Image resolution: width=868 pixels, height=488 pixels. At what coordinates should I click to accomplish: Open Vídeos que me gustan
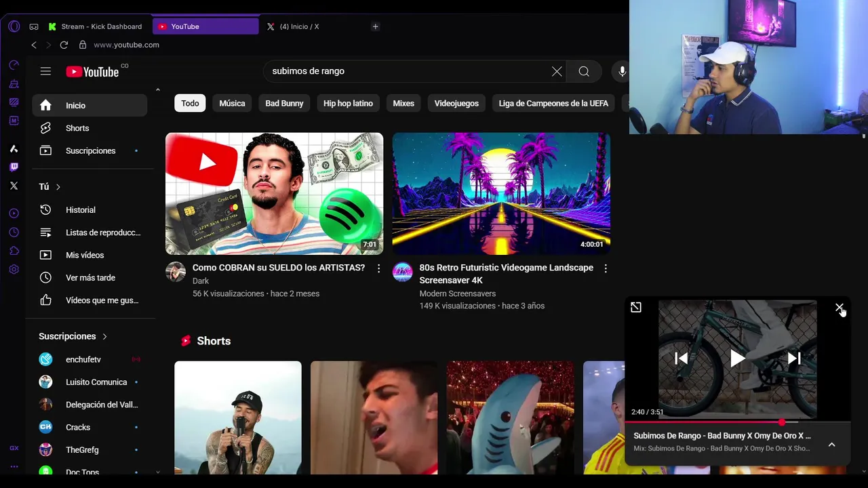click(x=90, y=300)
